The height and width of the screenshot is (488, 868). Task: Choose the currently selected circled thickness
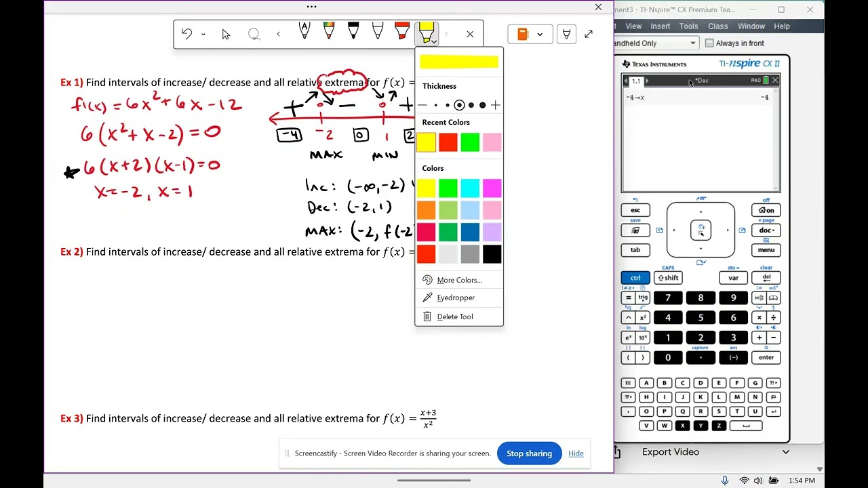pyautogui.click(x=460, y=105)
